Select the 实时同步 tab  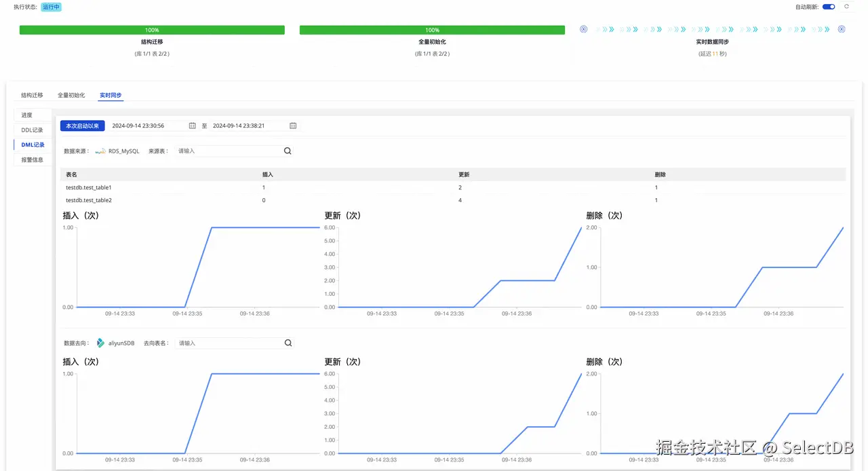(111, 95)
